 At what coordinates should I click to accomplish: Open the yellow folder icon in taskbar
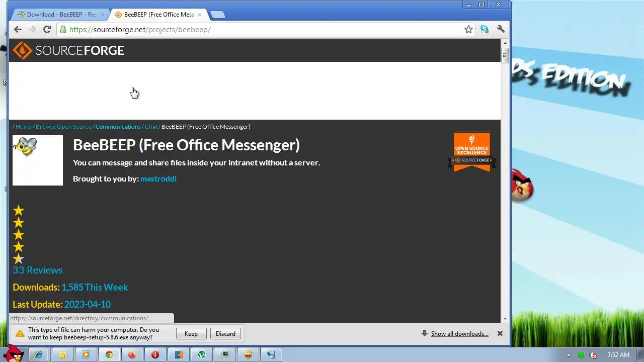pyautogui.click(x=62, y=354)
